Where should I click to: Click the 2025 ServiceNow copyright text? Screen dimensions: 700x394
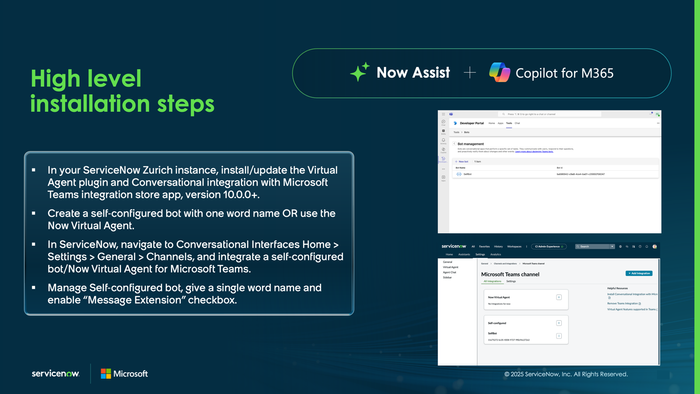pyautogui.click(x=566, y=374)
